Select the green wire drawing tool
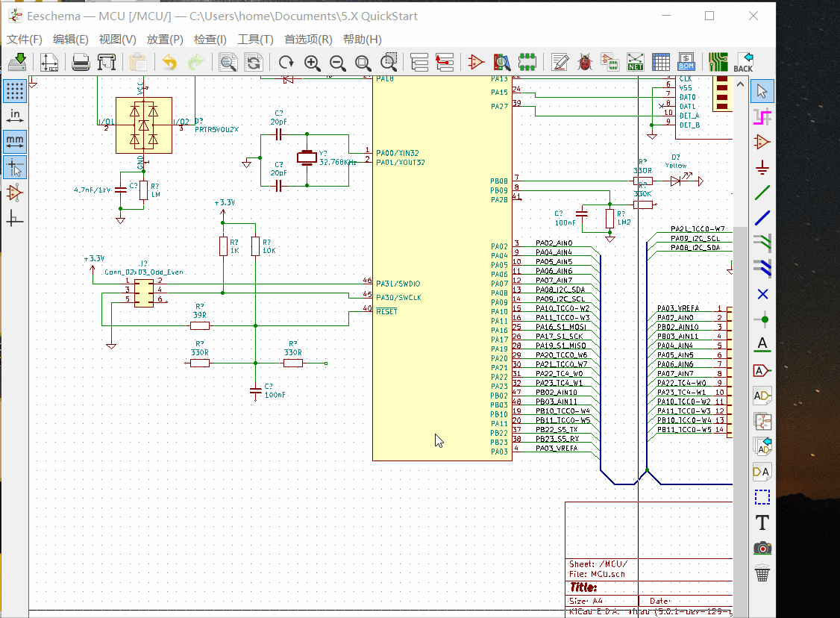This screenshot has width=840, height=618. [x=762, y=193]
